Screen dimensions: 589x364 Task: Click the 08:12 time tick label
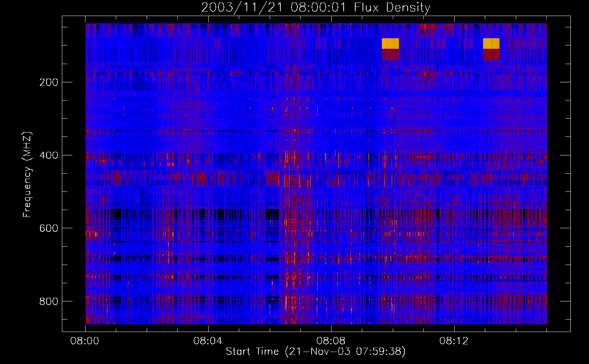[x=454, y=341]
